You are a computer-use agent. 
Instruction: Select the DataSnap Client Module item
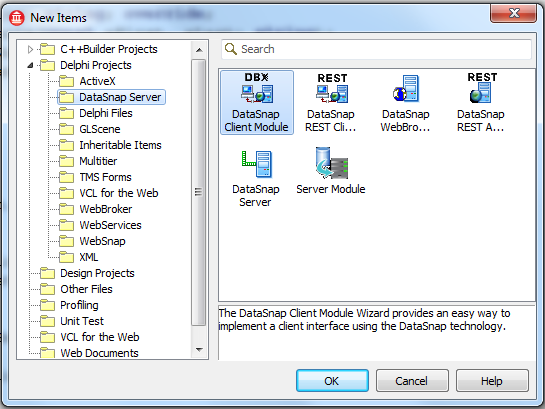257,102
